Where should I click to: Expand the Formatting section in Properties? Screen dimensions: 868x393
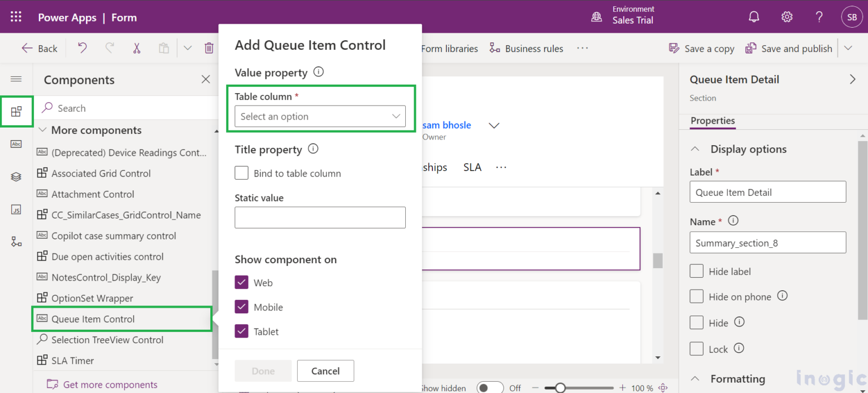[695, 378]
